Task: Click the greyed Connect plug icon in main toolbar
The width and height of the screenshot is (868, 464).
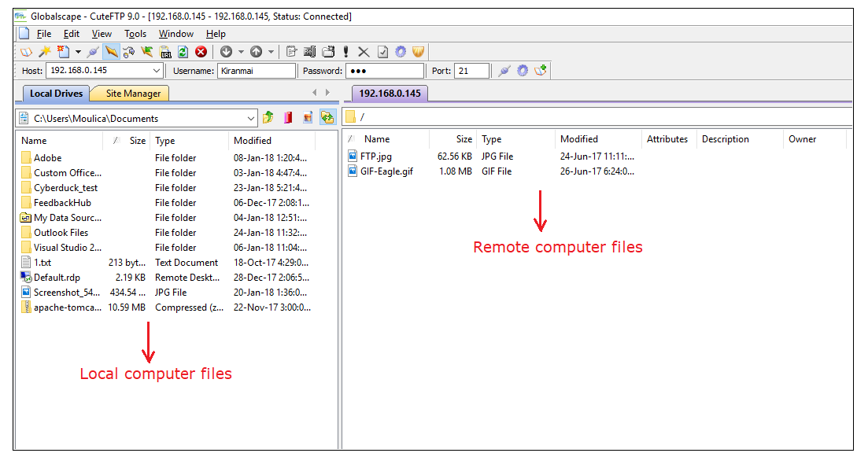Action: click(x=93, y=52)
